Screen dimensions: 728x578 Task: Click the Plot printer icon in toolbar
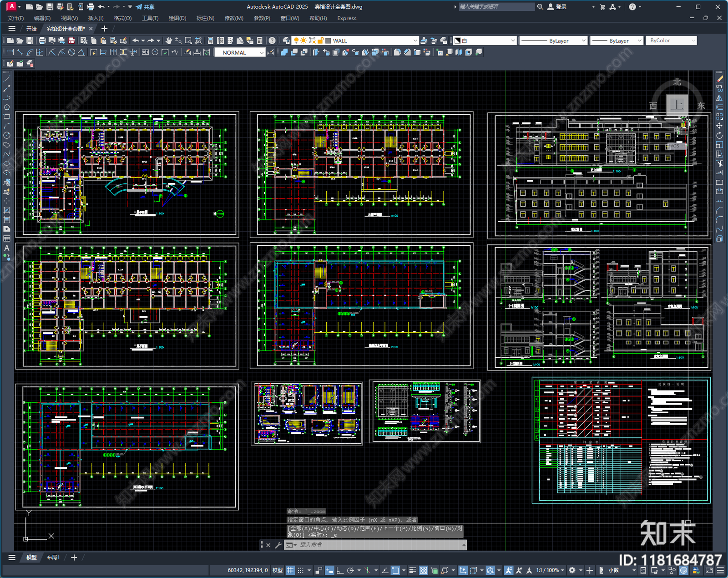(42, 41)
